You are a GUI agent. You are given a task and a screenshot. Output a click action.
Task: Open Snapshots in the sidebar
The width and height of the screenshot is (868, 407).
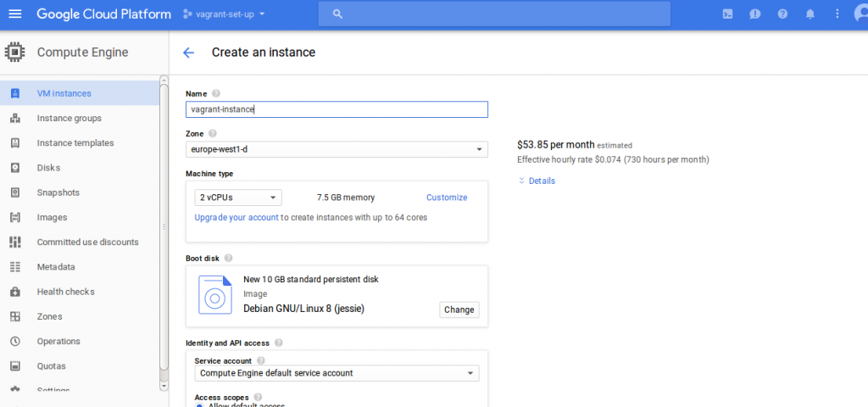[80, 192]
